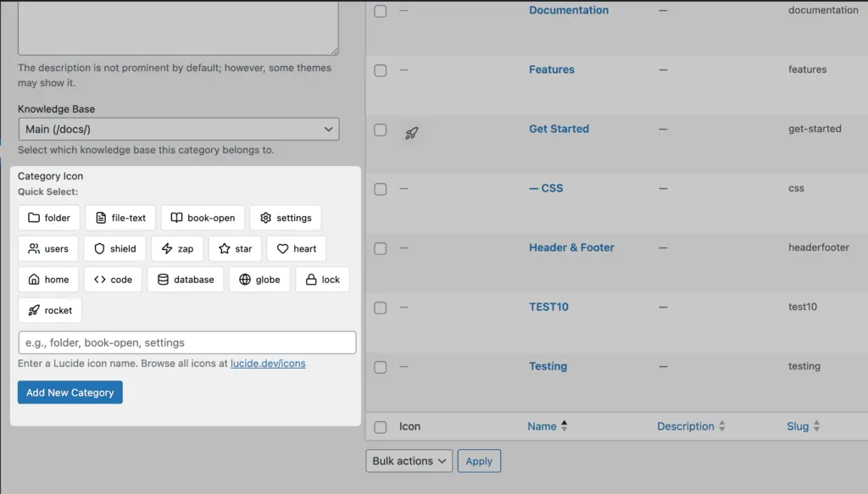Image resolution: width=868 pixels, height=494 pixels.
Task: Select the shield icon chip
Action: tap(114, 249)
